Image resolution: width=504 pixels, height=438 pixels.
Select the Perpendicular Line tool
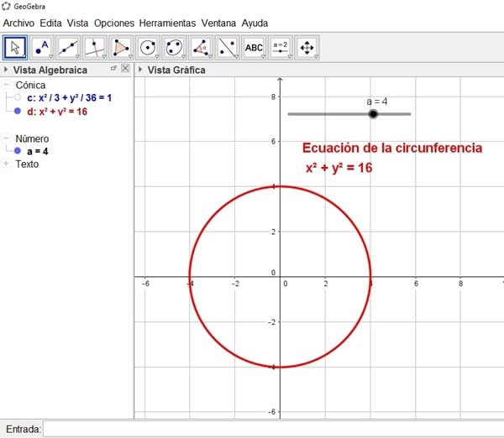click(x=96, y=48)
